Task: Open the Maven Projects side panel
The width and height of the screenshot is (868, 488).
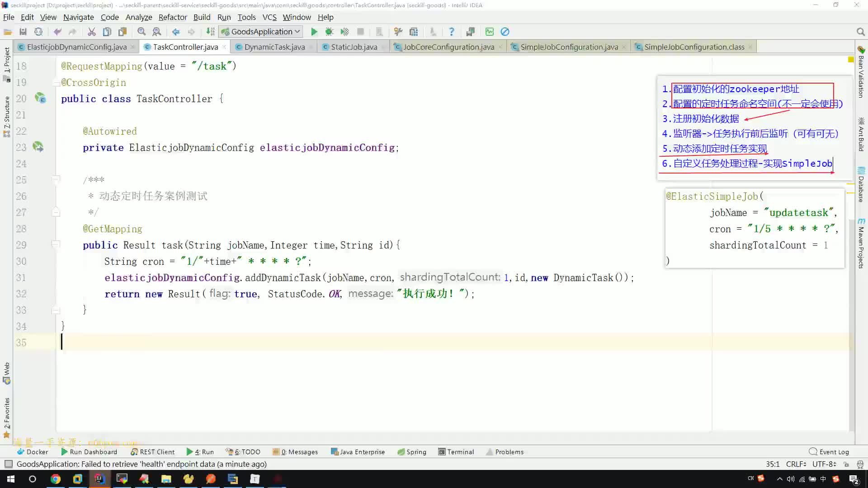Action: [x=861, y=243]
